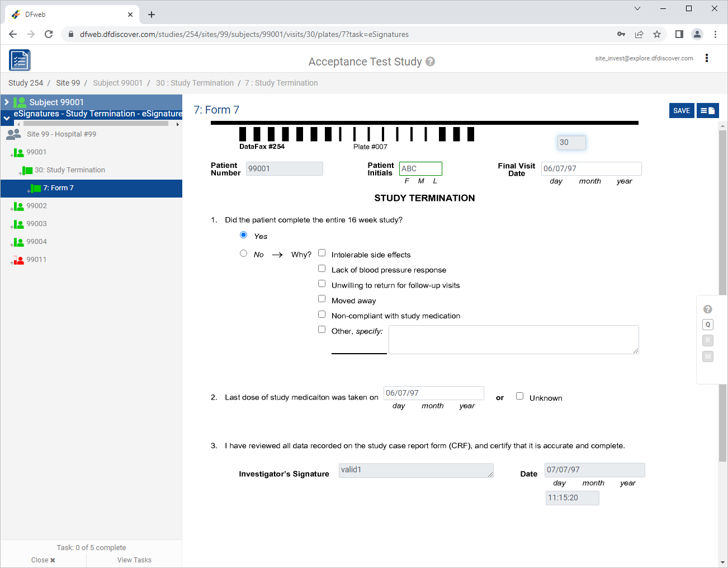Open the field help question mark icon

point(708,309)
